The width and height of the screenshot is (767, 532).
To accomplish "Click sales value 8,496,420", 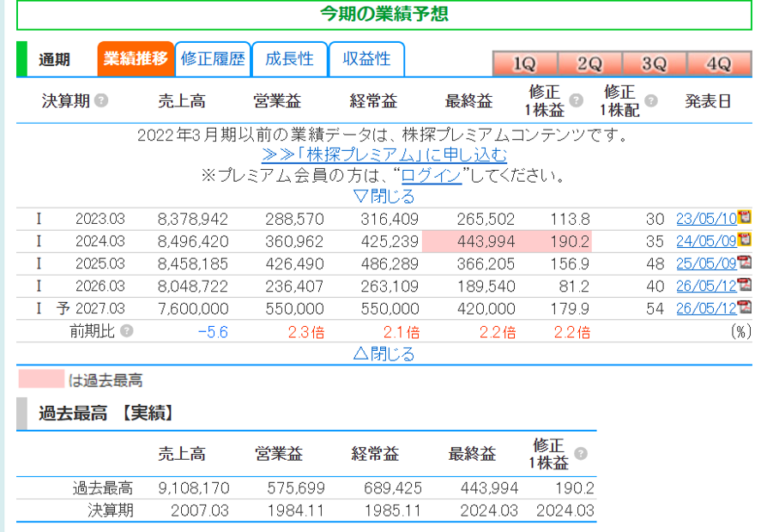I will pos(193,242).
